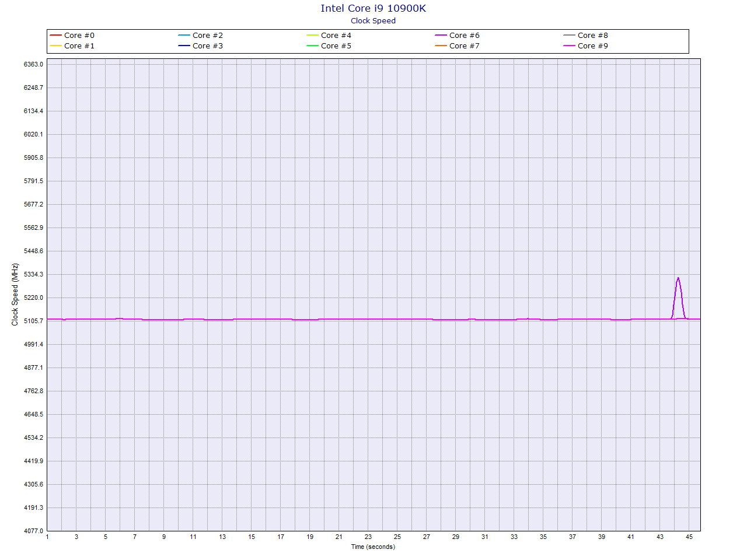Viewport: 747px width, 560px height.
Task: Click the 23 tick on time axis
Action: point(368,537)
